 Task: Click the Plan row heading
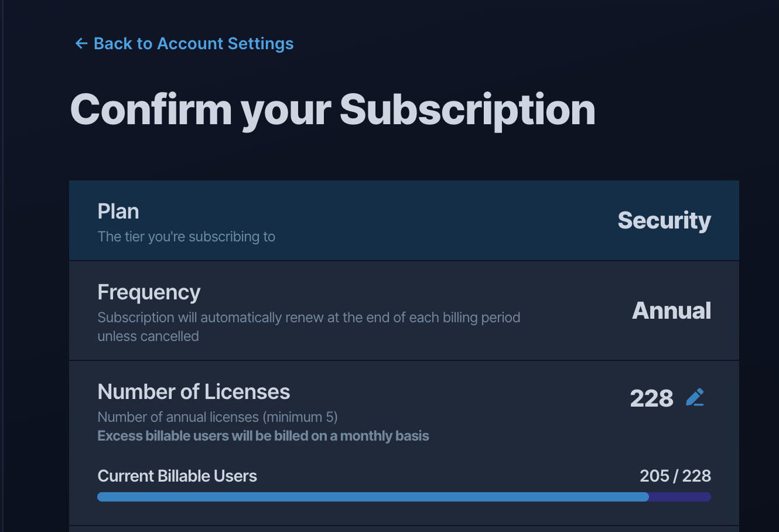pyautogui.click(x=118, y=212)
